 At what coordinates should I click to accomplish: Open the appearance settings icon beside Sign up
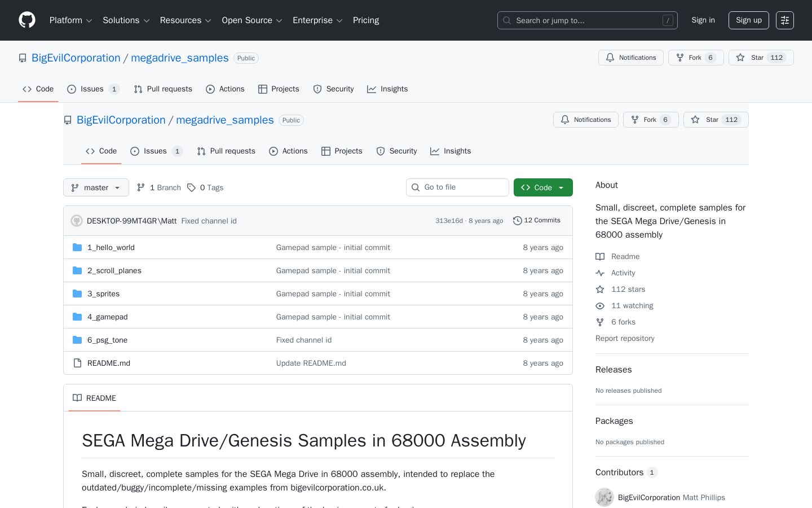785,20
